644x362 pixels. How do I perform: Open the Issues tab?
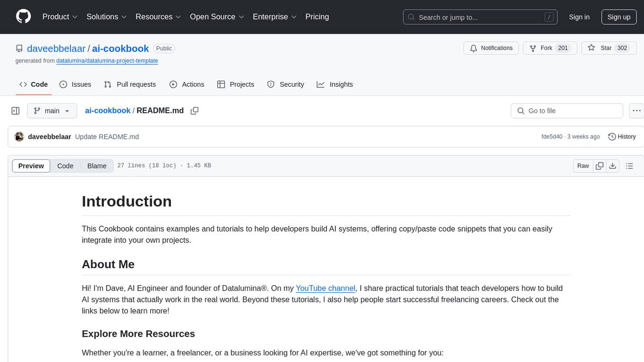coord(75,84)
